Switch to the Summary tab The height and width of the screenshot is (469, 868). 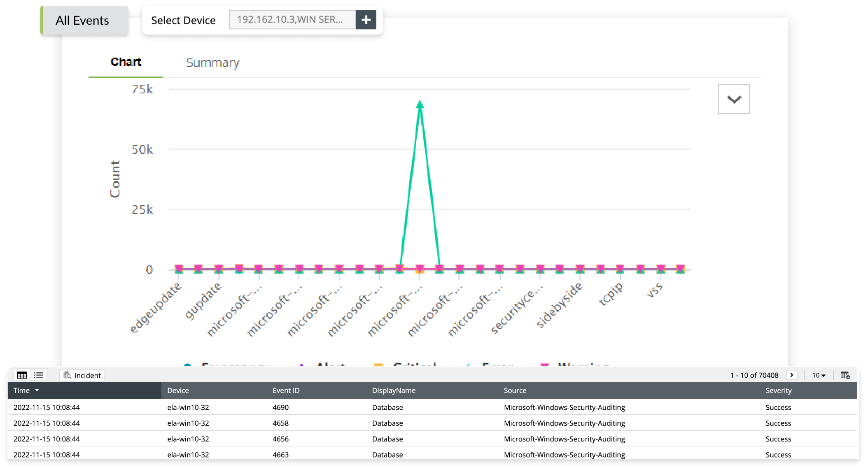(212, 63)
